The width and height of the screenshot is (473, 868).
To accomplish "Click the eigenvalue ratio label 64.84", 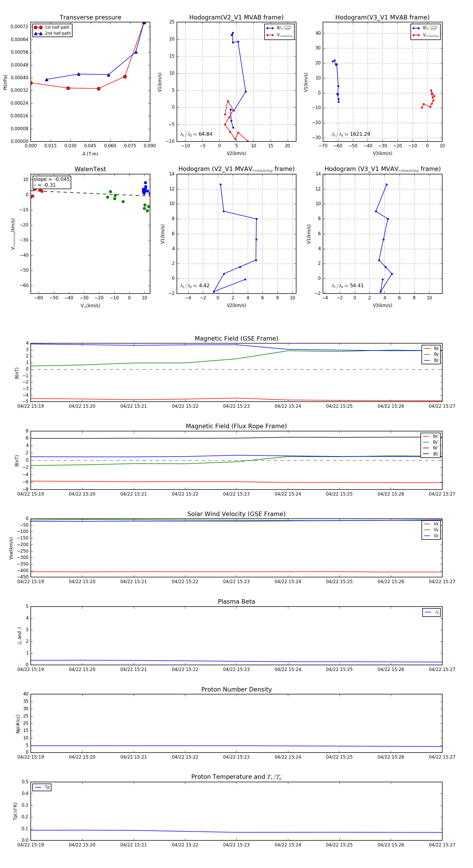I will pos(196,134).
